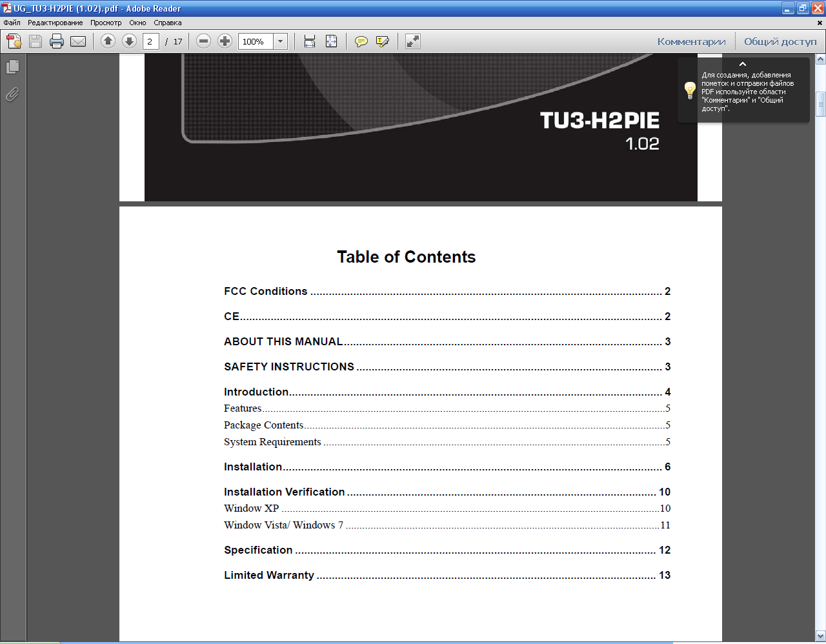Screen dimensions: 826x644
Task: Click the Create PDF online icon
Action: pos(14,42)
